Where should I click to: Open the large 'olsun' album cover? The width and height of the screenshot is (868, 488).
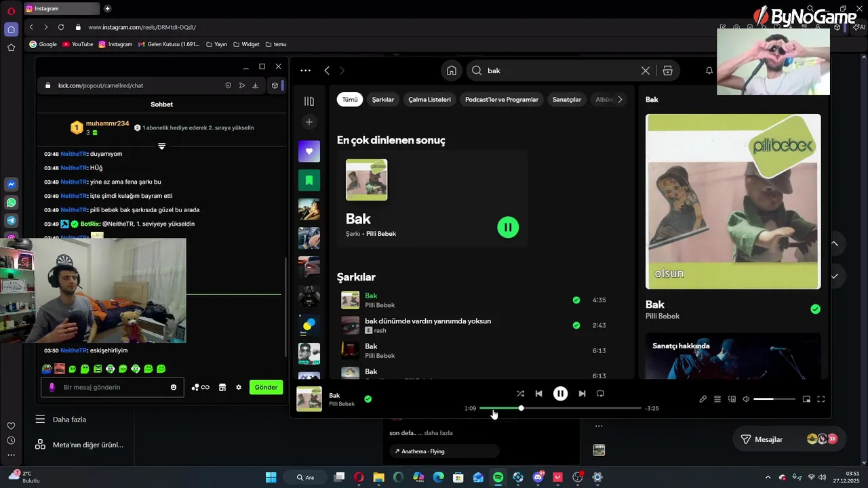pos(733,201)
